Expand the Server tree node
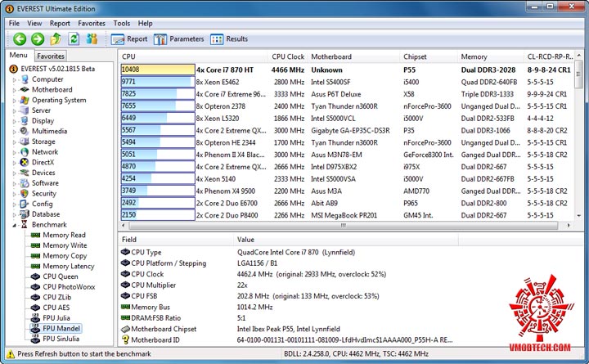Screen dimensions: 589x364 pyautogui.click(x=15, y=110)
